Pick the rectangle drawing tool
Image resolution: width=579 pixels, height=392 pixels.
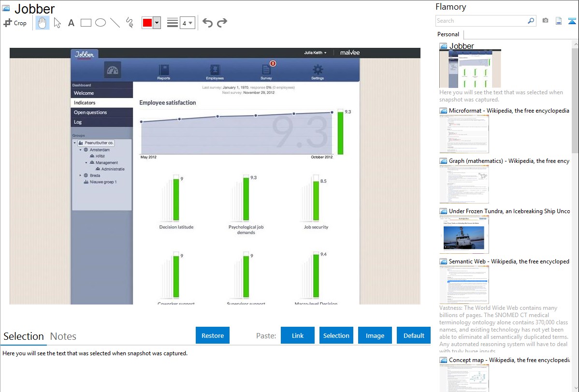tap(86, 23)
